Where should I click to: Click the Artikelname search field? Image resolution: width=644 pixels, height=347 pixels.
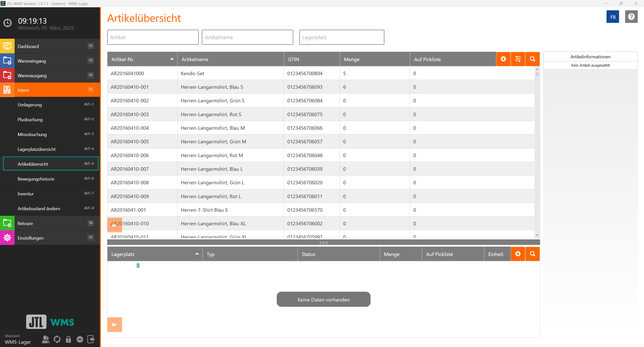coord(247,37)
